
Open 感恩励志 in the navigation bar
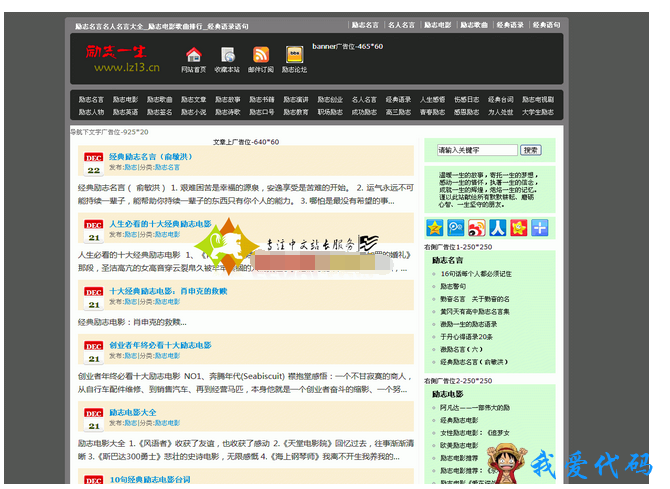click(x=467, y=112)
